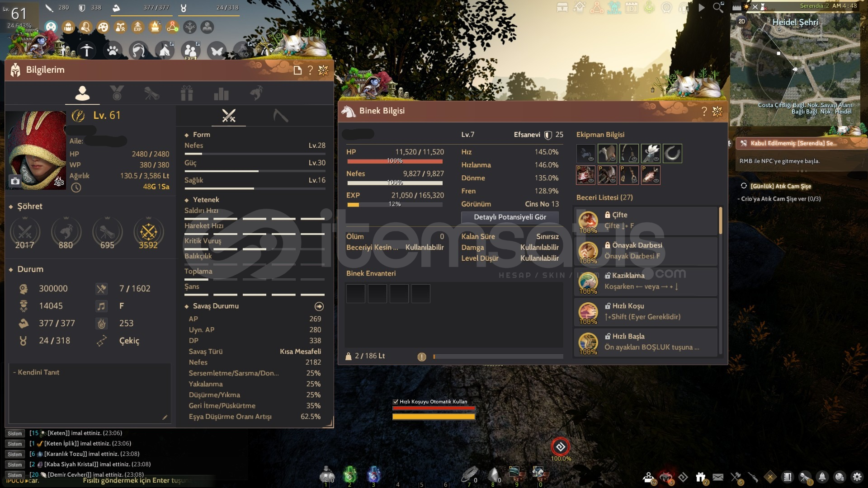This screenshot has width=868, height=488.
Task: Click the palette icon in buff row
Action: pos(103,27)
